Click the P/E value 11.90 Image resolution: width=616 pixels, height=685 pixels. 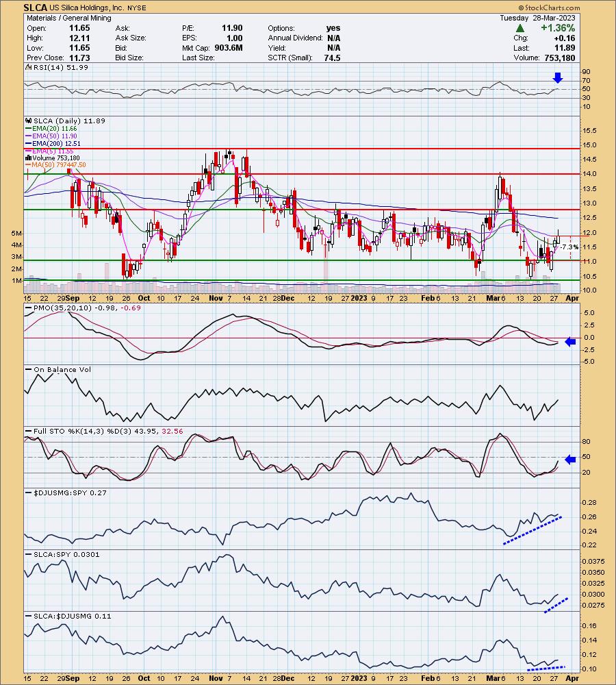(232, 28)
